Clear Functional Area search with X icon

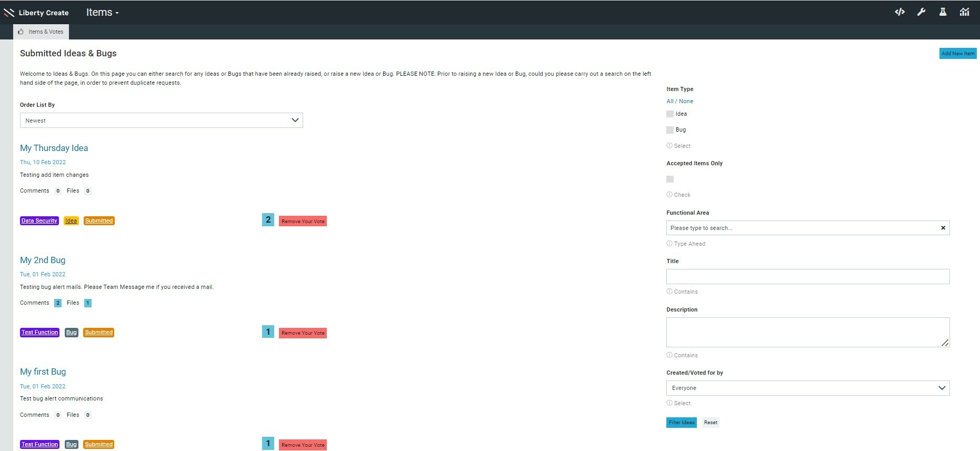(x=943, y=228)
